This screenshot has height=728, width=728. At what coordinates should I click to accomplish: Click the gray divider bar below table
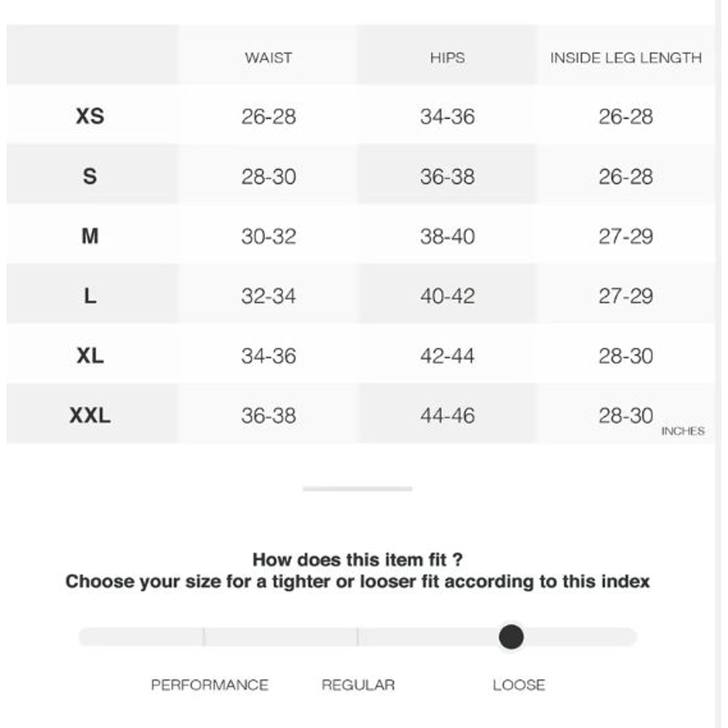(x=357, y=488)
